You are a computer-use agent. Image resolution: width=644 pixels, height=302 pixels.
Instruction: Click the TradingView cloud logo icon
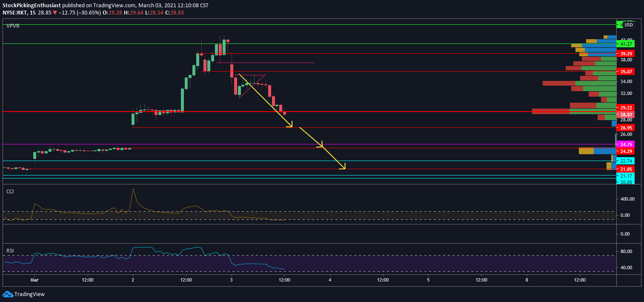[8, 294]
